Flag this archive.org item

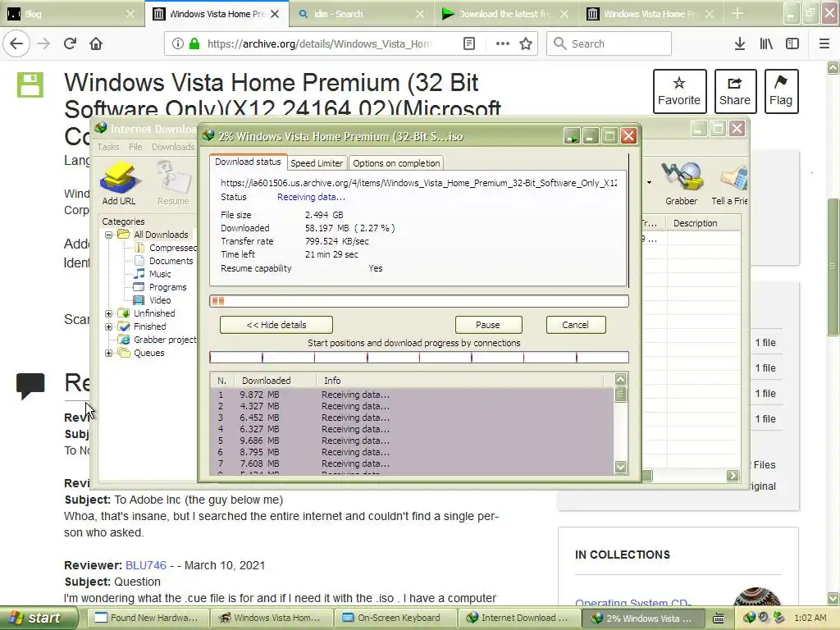781,91
